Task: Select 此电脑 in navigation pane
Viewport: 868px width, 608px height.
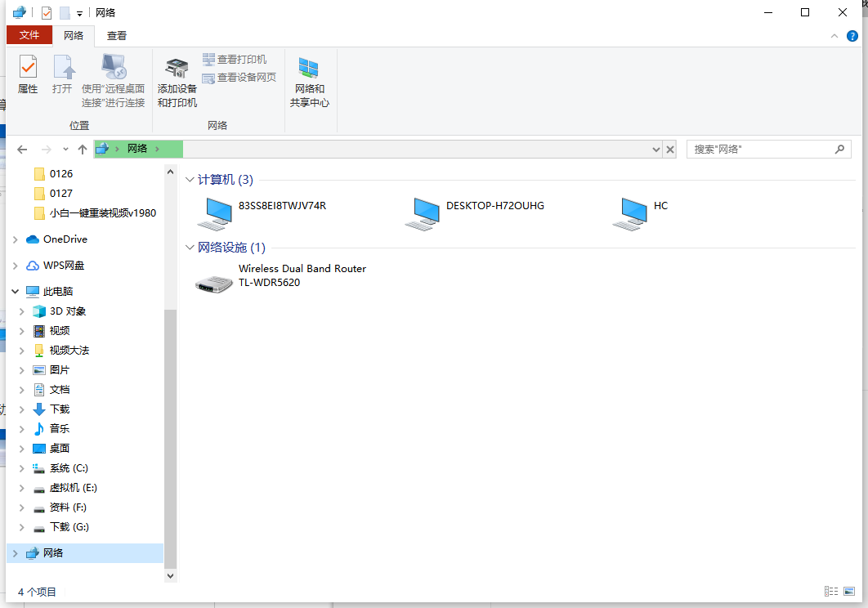Action: pyautogui.click(x=58, y=291)
